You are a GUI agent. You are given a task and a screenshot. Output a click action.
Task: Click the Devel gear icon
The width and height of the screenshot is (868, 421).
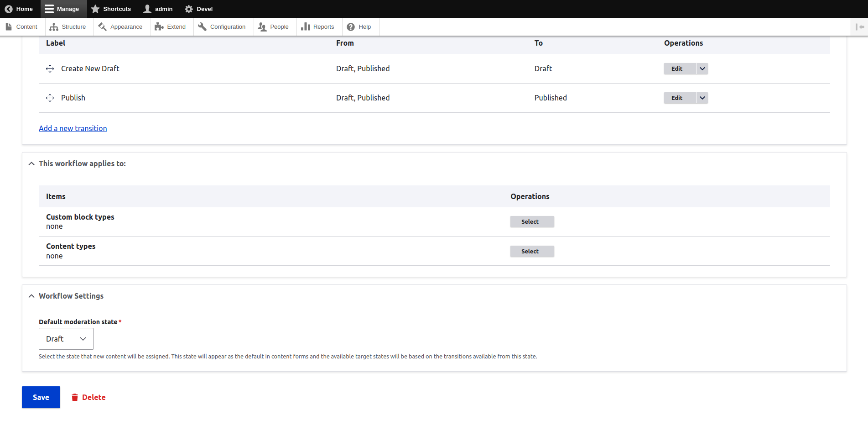tap(189, 9)
